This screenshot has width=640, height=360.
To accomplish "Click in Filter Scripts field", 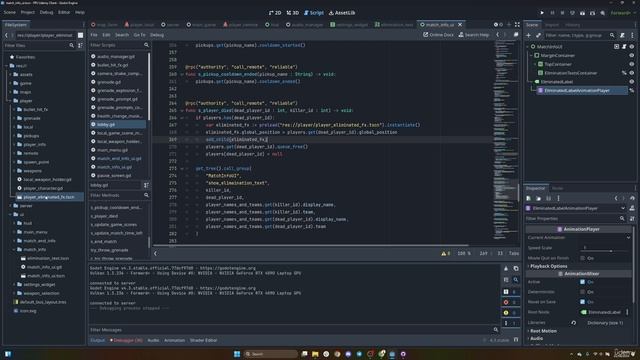I will tap(119, 45).
